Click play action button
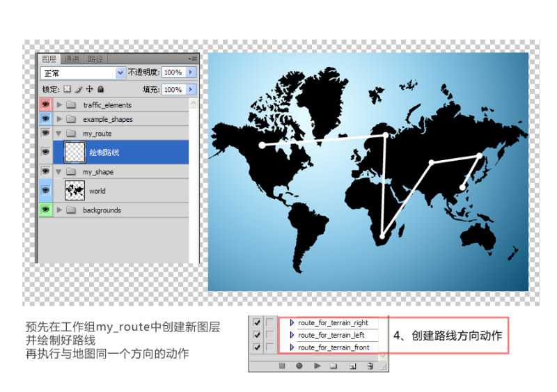The width and height of the screenshot is (557, 392). click(x=317, y=366)
